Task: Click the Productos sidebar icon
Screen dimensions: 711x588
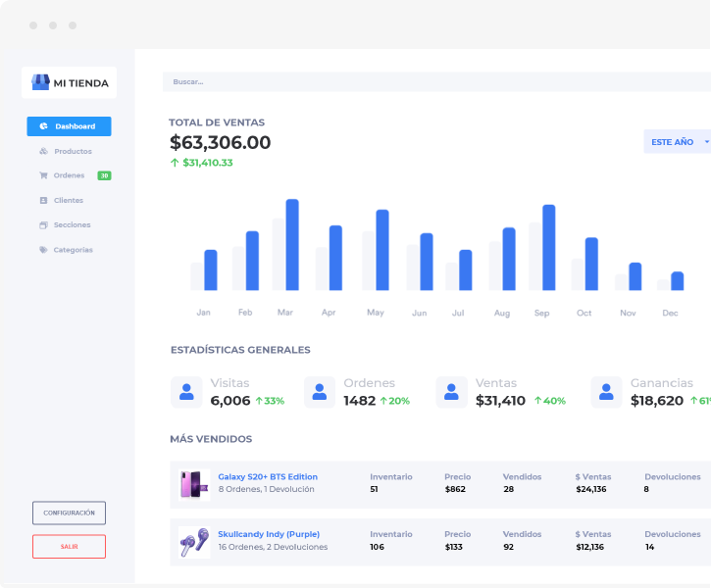Action: point(43,151)
